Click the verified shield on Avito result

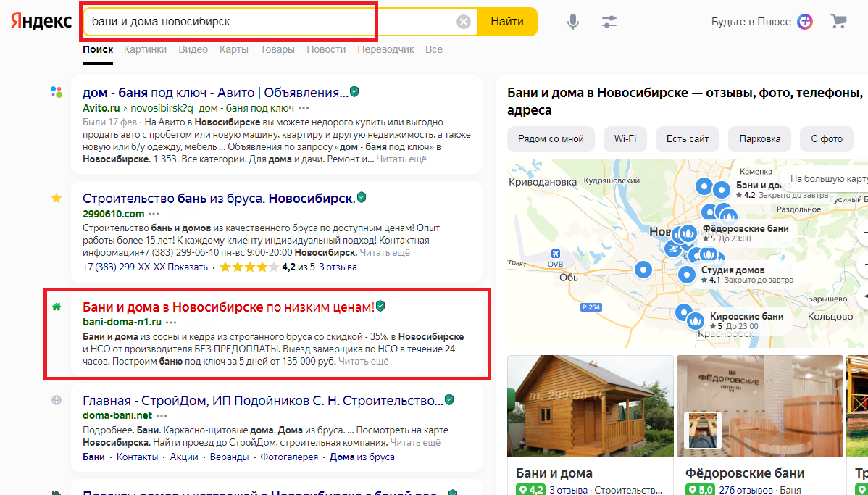point(354,92)
